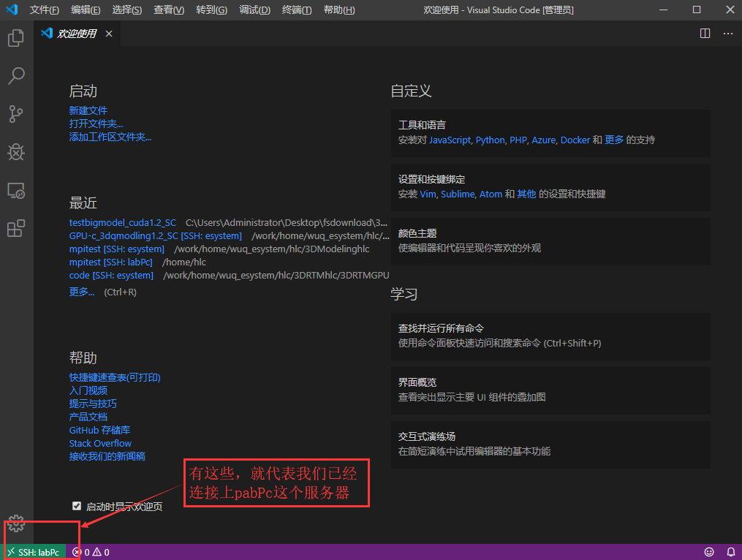Open the Extensions view icon
Viewport: 742px width, 560px height.
point(16,228)
